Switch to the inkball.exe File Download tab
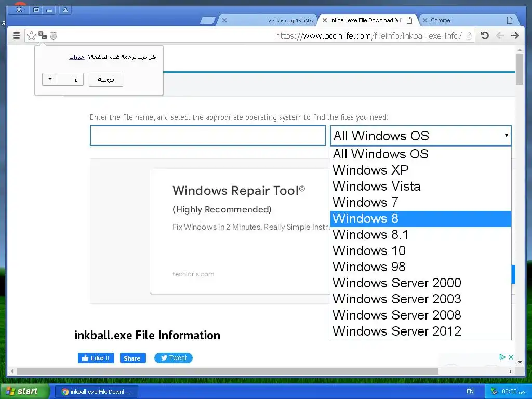The width and height of the screenshot is (532, 399). pyautogui.click(x=368, y=20)
